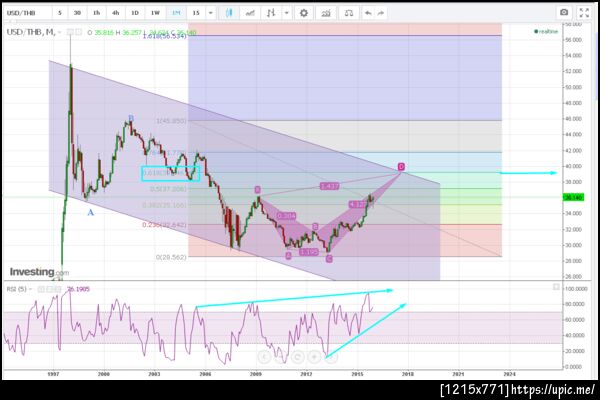
Task: Click the scroll-right chart navigation button
Action: coord(331,357)
